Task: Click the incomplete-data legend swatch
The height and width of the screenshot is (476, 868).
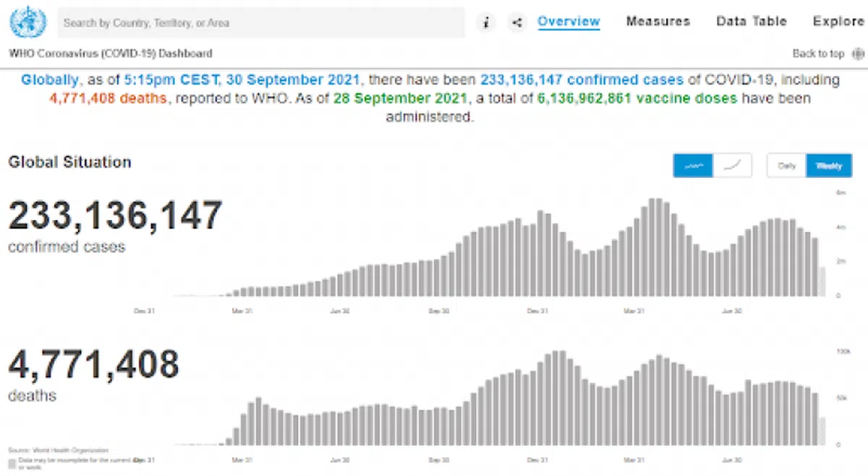Action: tap(12, 462)
